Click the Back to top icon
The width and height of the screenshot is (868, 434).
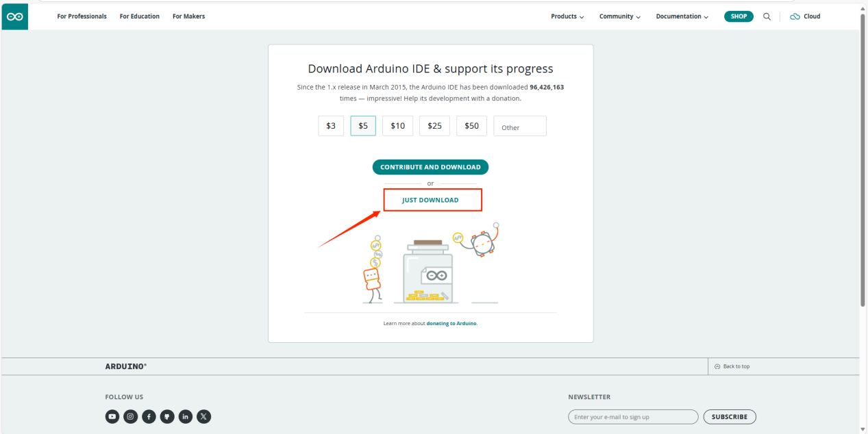click(717, 366)
